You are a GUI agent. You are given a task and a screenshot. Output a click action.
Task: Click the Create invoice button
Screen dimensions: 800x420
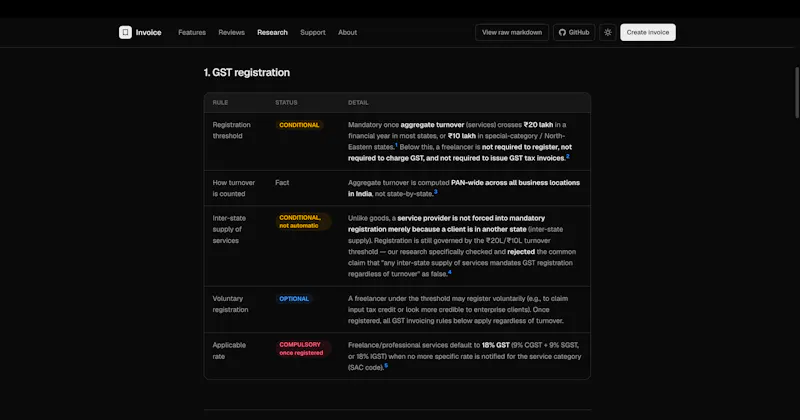point(648,32)
